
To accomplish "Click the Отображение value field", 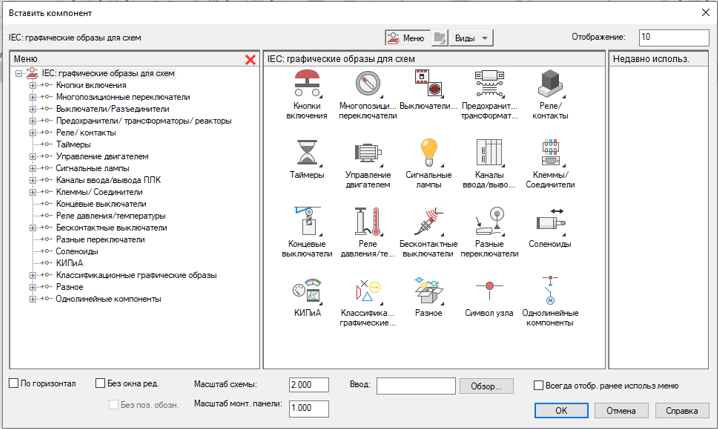I will (x=674, y=38).
